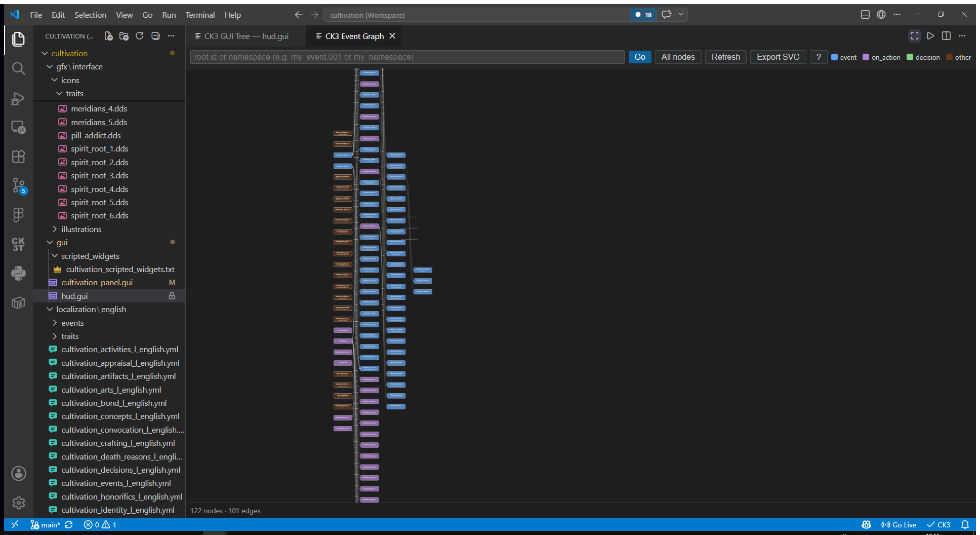
Task: Click the Go button
Action: (640, 57)
